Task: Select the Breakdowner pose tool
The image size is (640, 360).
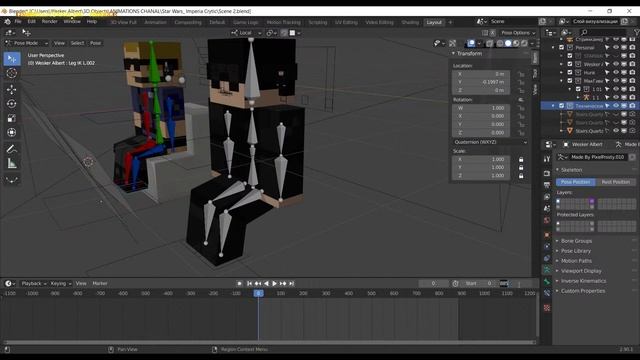Action: pyautogui.click(x=12, y=180)
